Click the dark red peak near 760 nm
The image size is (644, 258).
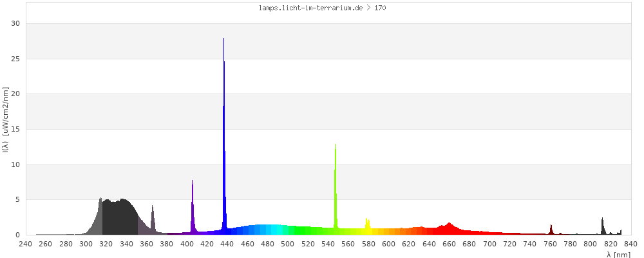(x=551, y=230)
